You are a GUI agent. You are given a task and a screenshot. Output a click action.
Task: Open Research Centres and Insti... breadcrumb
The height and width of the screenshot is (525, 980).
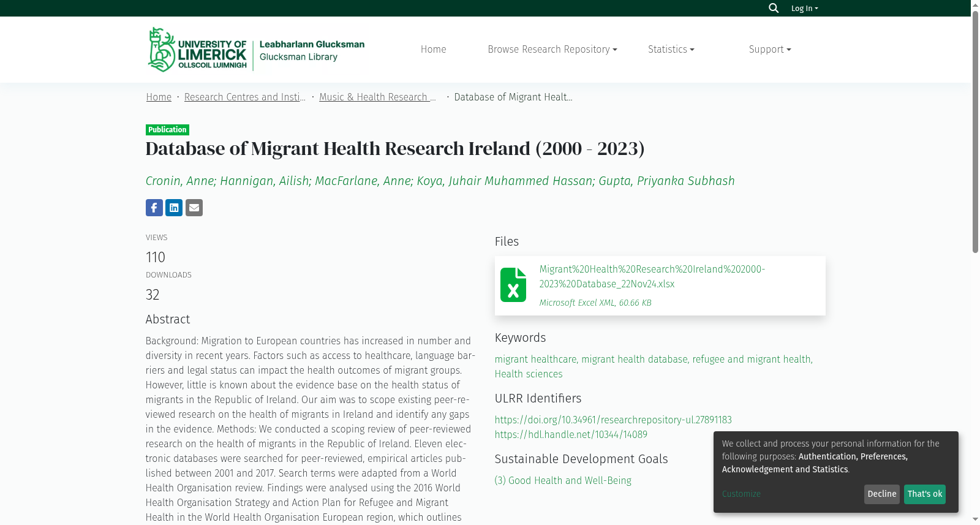click(x=245, y=97)
